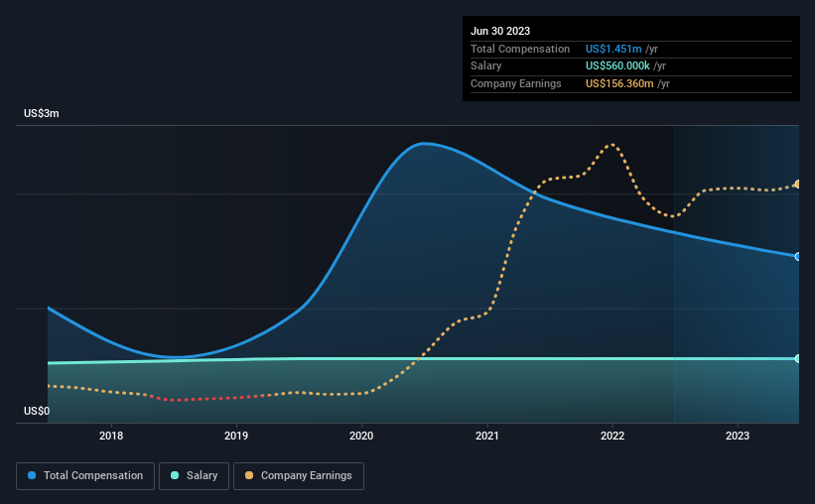Click the US$560.000k salary value
815x504 pixels.
click(617, 66)
